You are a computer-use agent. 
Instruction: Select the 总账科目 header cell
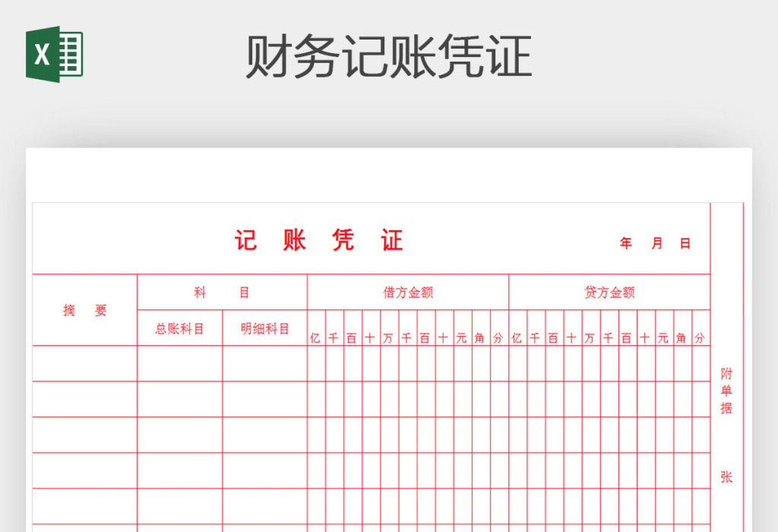[x=179, y=328]
